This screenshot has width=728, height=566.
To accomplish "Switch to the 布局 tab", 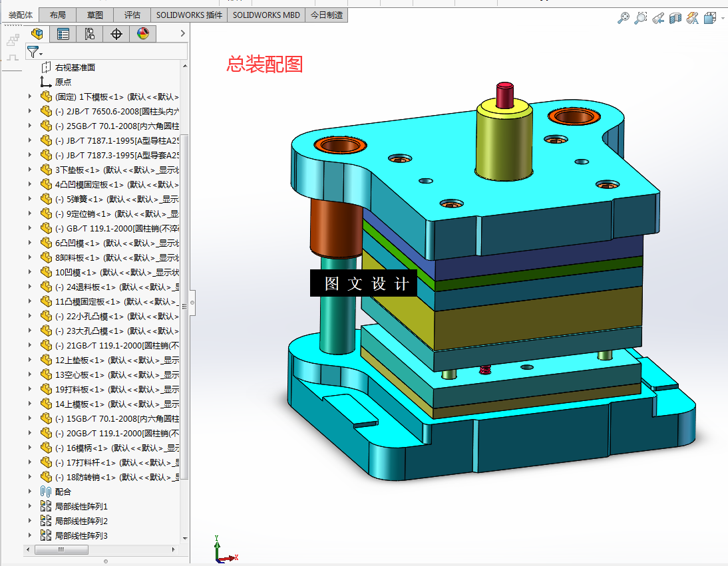I will [x=58, y=15].
